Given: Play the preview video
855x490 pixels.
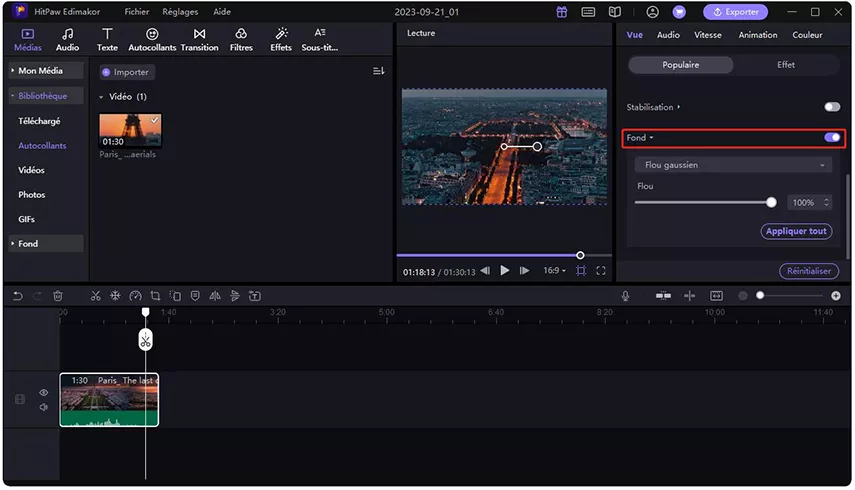Looking at the screenshot, I should [504, 270].
